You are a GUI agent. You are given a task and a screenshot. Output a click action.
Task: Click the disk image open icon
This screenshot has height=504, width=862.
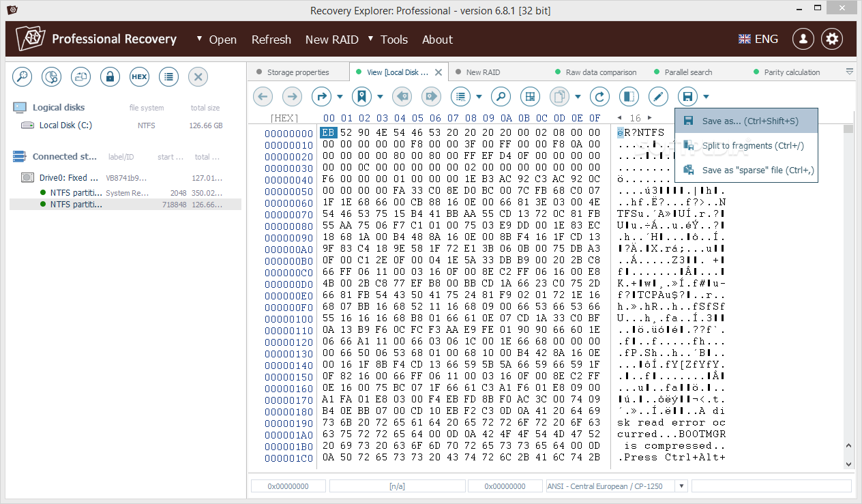[81, 77]
